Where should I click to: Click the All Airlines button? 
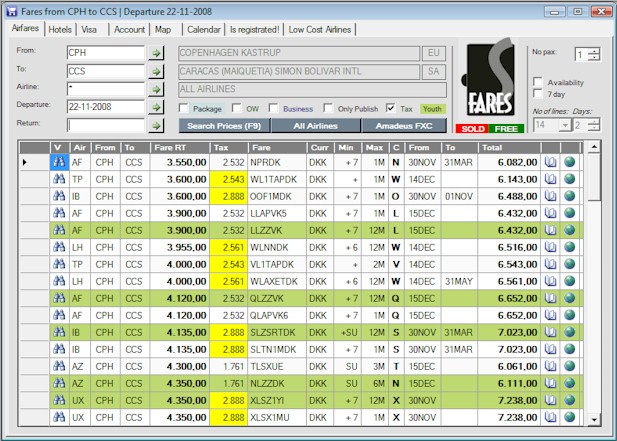pyautogui.click(x=316, y=126)
